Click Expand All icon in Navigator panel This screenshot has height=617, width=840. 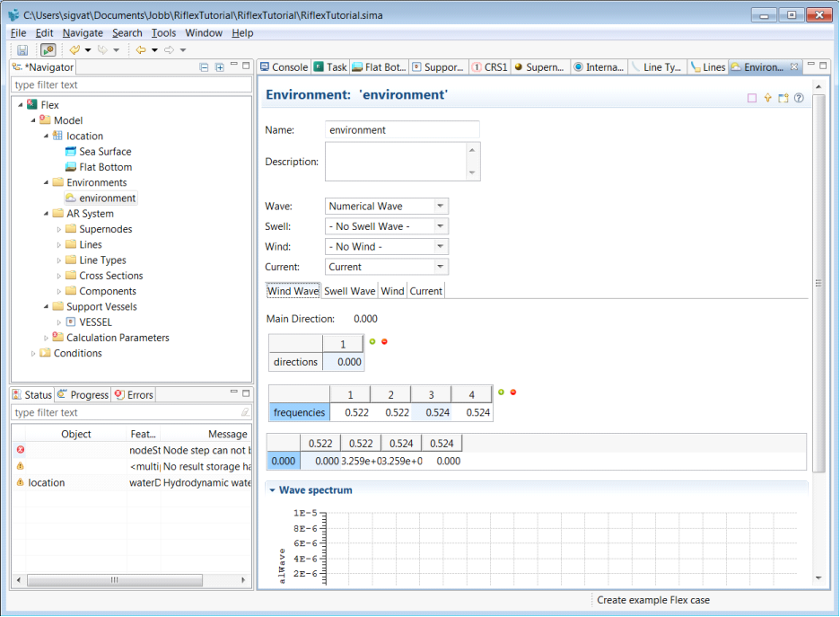pos(219,67)
